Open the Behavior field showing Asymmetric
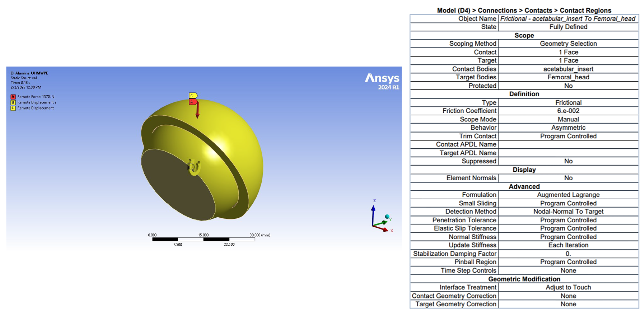Image resolution: width=644 pixels, height=315 pixels. 568,128
